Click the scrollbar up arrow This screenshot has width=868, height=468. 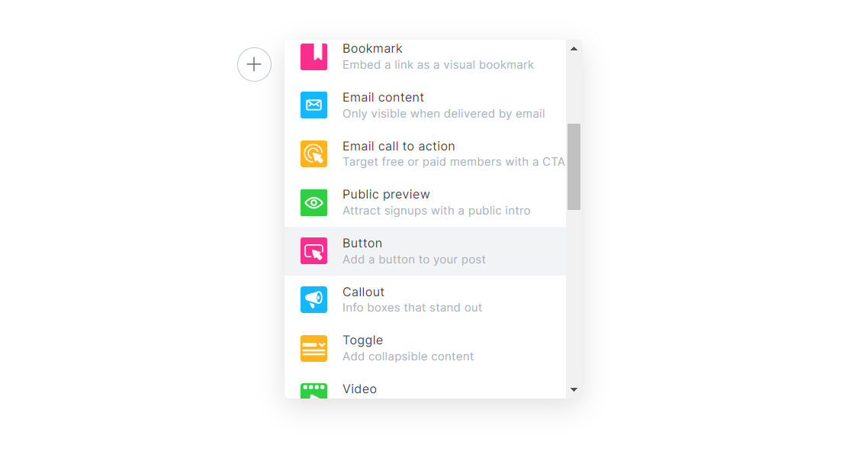coord(574,49)
